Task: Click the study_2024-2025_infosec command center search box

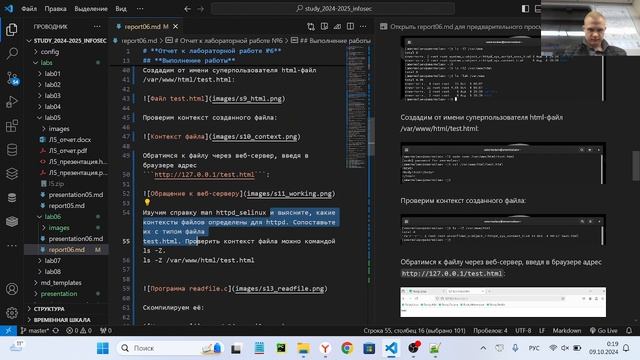Action: (333, 9)
